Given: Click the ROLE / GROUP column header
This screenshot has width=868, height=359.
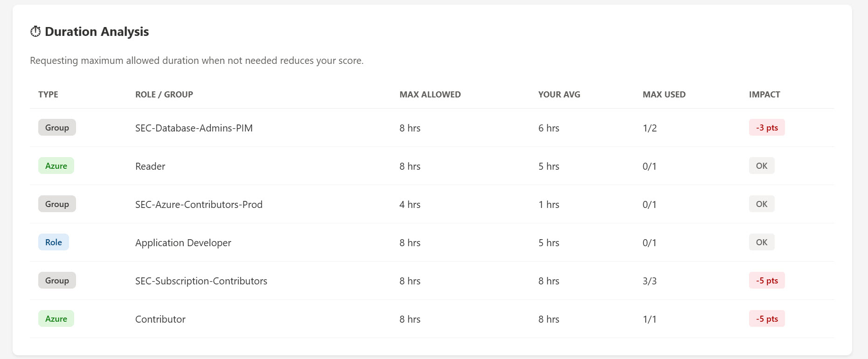Looking at the screenshot, I should click(x=164, y=95).
